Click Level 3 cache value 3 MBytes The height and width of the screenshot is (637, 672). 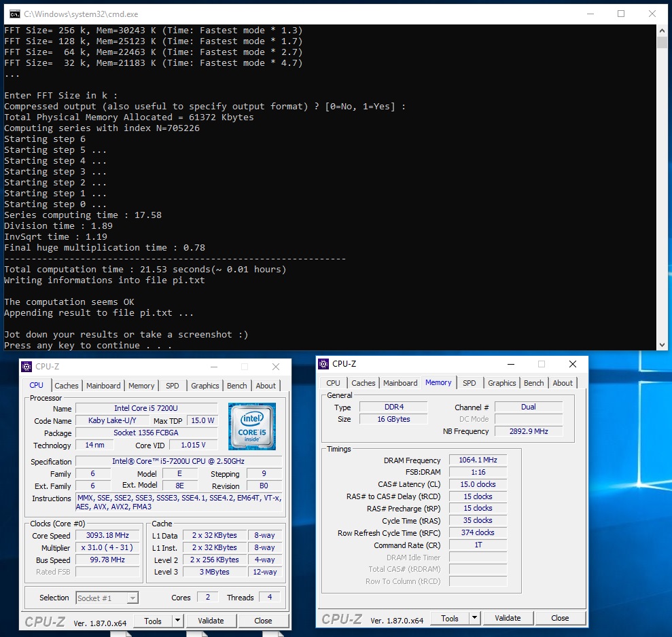click(x=214, y=572)
